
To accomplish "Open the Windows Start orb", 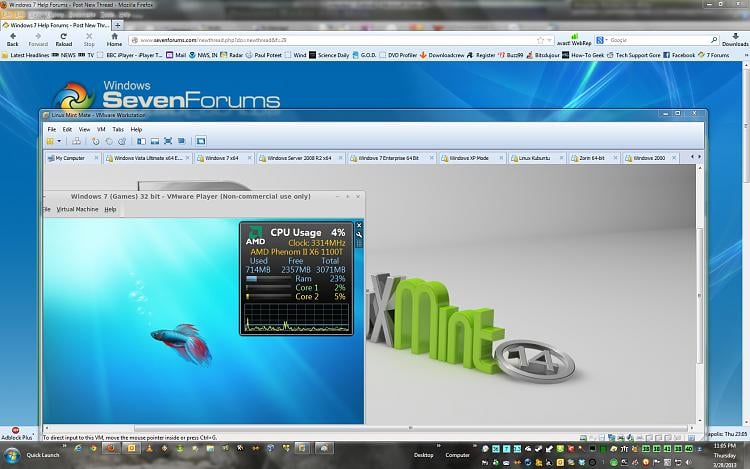I will click(x=11, y=455).
